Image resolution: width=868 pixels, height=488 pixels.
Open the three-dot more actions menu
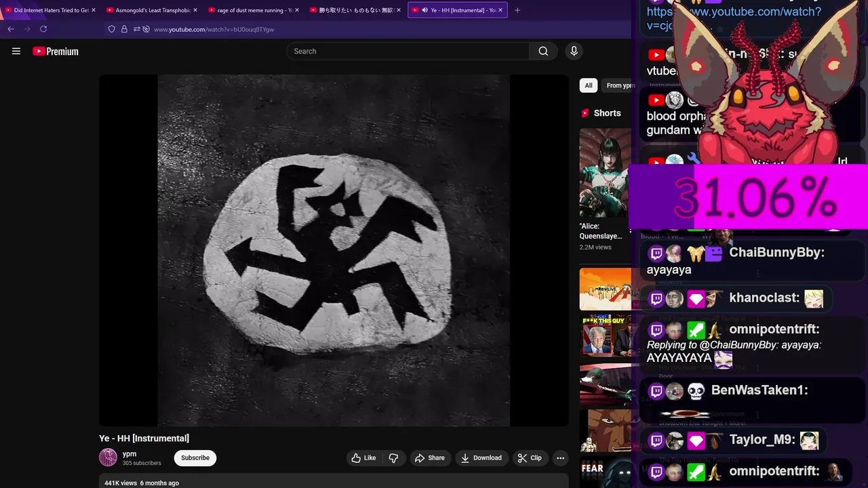point(560,458)
